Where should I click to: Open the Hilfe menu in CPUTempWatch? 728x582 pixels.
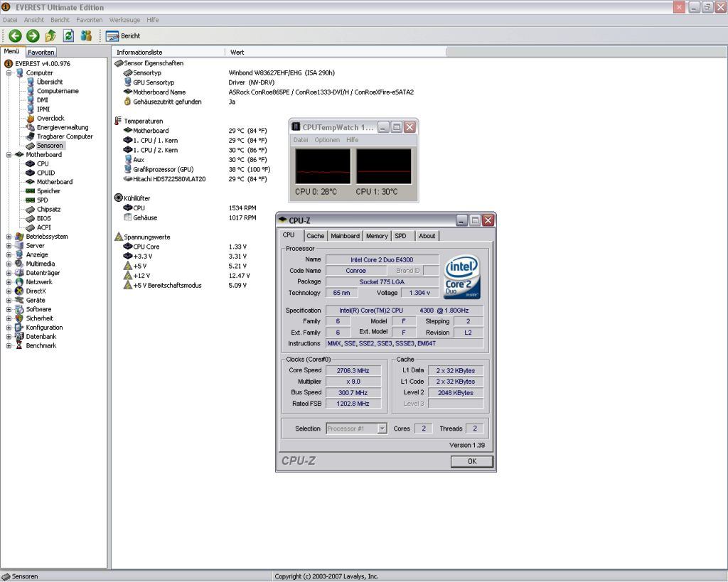click(x=352, y=140)
